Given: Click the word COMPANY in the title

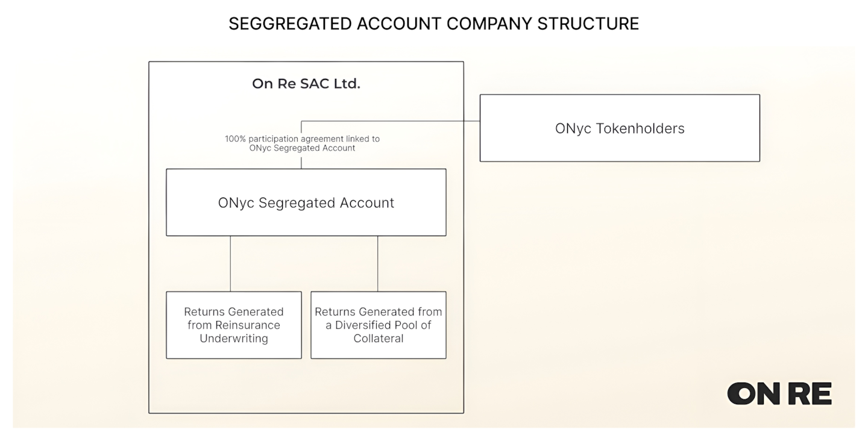Looking at the screenshot, I should [488, 23].
